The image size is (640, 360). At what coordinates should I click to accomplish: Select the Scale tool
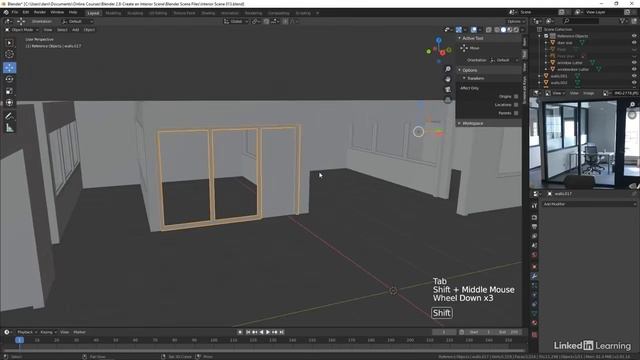point(9,91)
